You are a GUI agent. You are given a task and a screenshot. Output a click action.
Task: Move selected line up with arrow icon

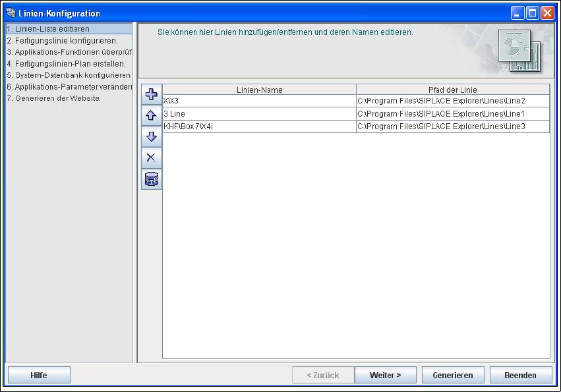[x=152, y=115]
